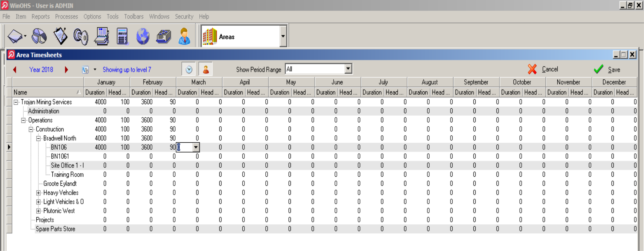The image size is (644, 251).
Task: Select the Spare Parts Store row
Action: [55, 229]
